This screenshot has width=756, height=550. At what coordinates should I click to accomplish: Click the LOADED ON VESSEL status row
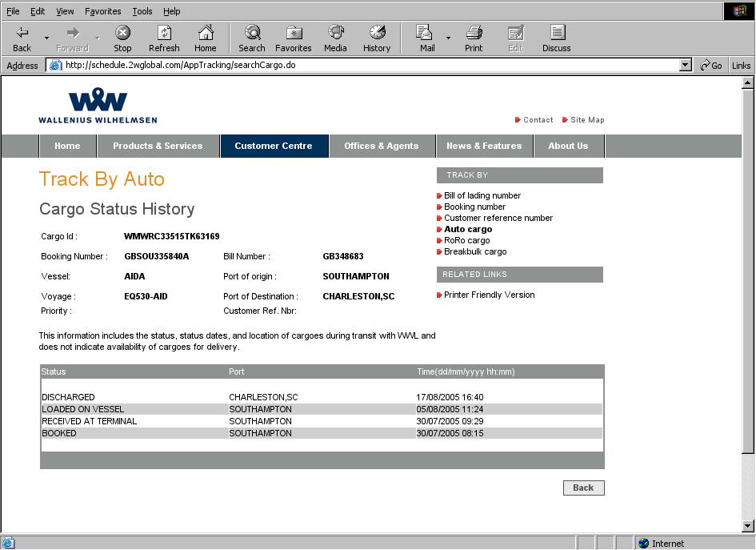(322, 409)
